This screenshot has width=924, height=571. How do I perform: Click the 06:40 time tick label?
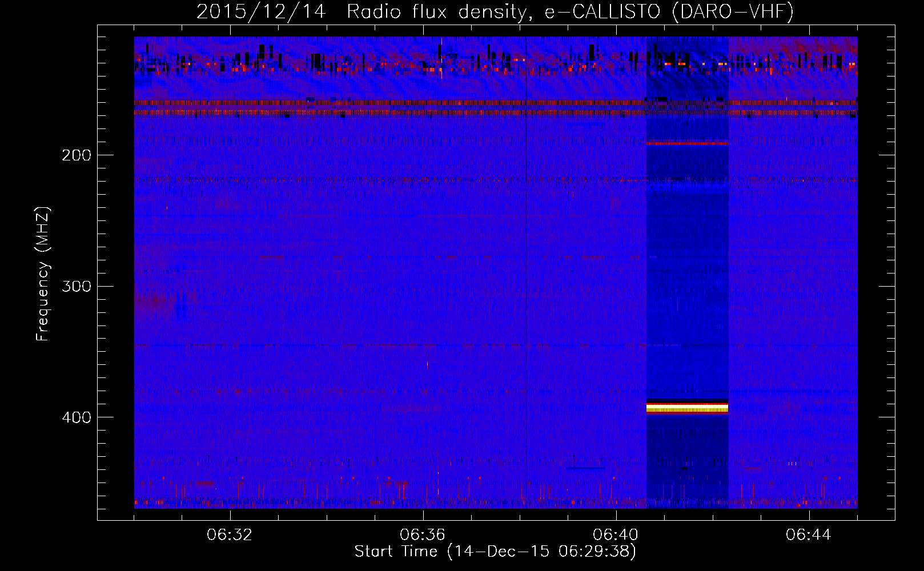(x=616, y=535)
